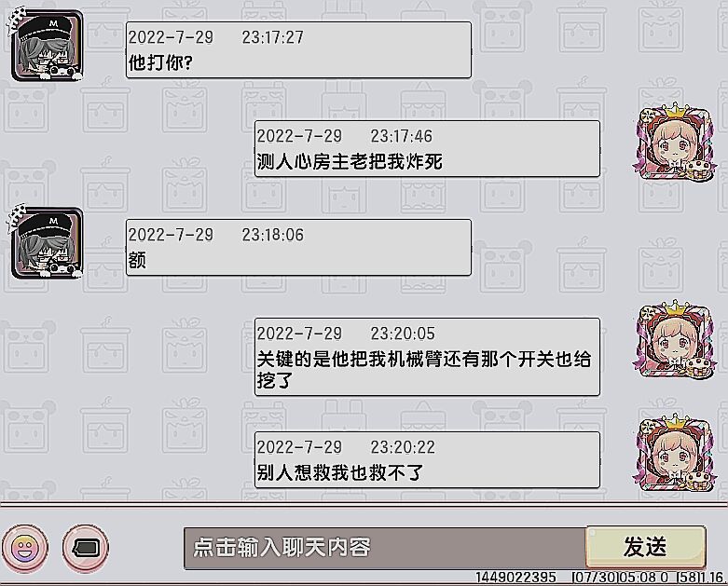
Task: Open the emoji smiley picker
Action: (x=25, y=548)
